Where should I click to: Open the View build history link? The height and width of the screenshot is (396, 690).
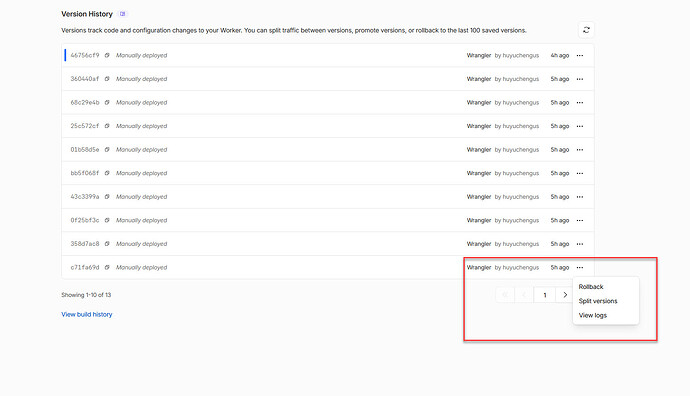pyautogui.click(x=87, y=315)
